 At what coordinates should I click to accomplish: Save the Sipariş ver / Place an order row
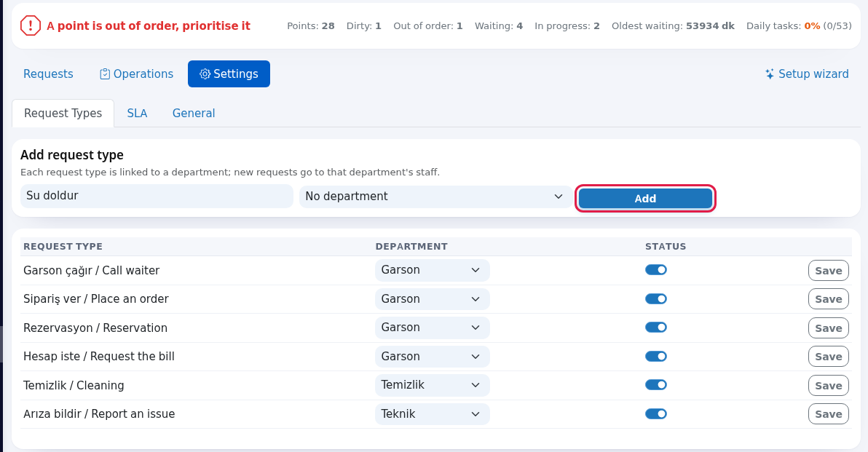[828, 299]
